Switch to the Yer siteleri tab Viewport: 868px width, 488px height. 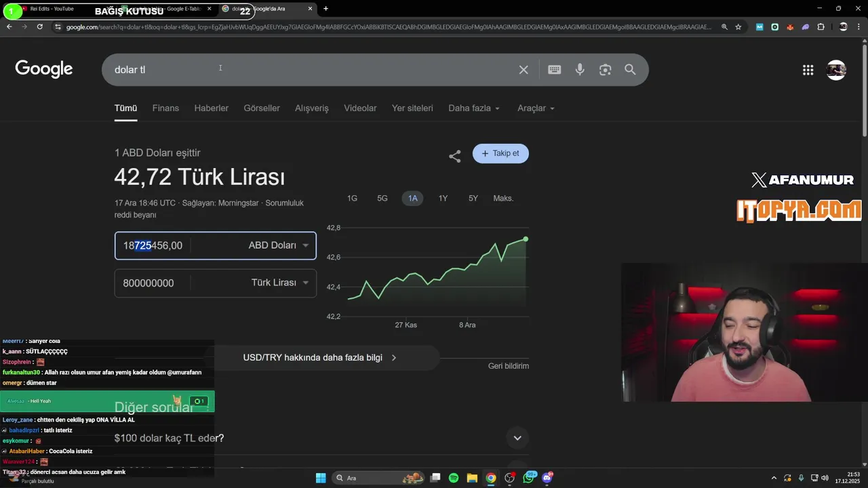point(412,108)
